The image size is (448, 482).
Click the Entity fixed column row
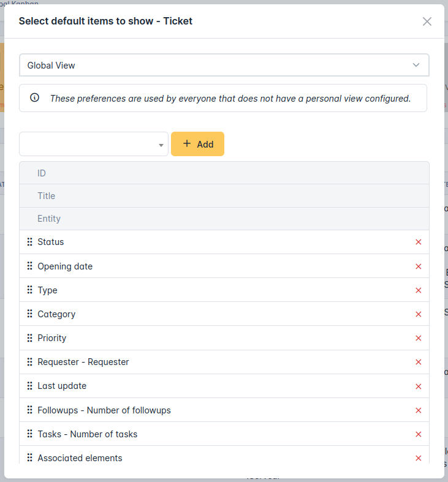224,219
